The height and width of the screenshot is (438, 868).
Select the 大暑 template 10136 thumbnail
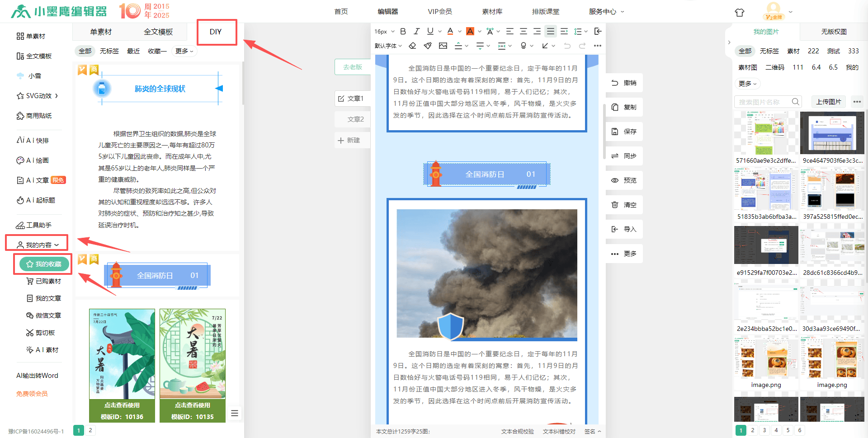(122, 354)
